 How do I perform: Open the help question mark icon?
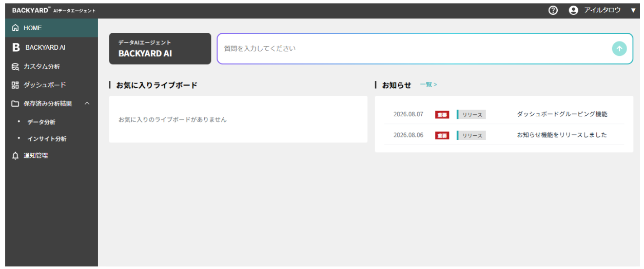pos(553,10)
